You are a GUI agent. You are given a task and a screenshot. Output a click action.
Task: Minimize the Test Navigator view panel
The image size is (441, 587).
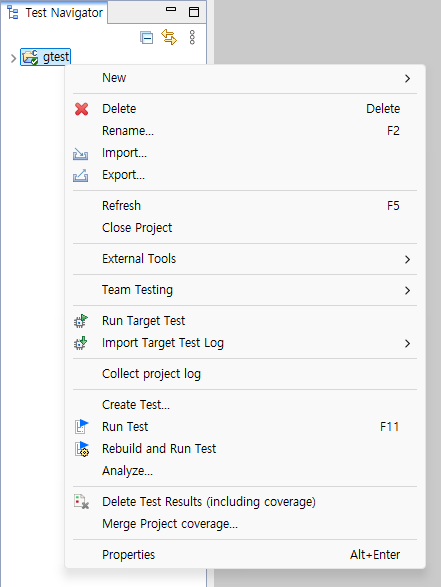click(171, 10)
